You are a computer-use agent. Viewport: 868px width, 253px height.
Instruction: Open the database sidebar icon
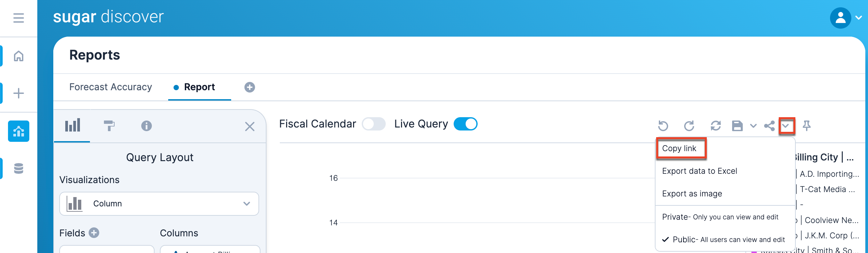[19, 168]
